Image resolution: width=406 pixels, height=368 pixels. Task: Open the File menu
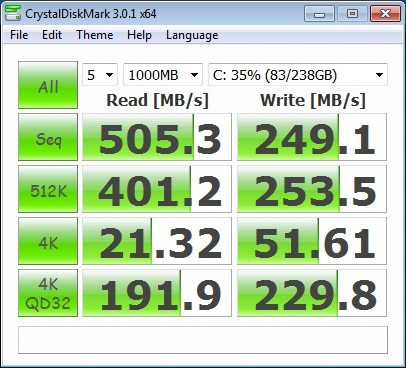tap(19, 35)
